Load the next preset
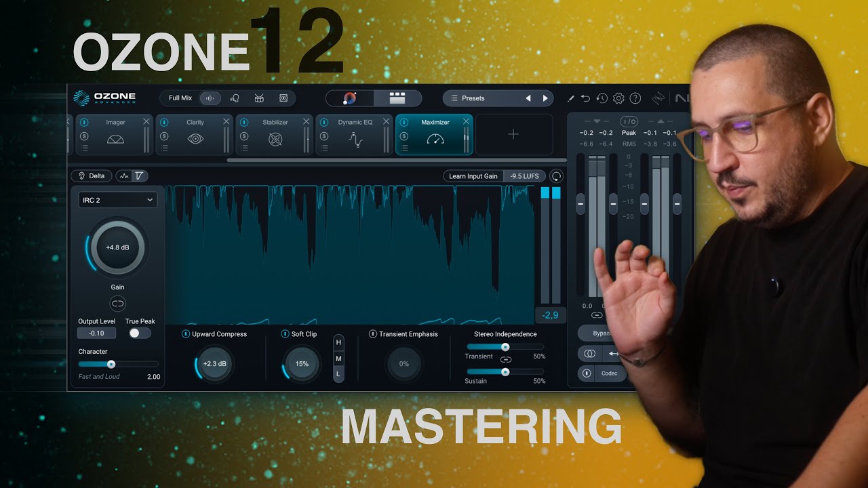 click(x=545, y=98)
